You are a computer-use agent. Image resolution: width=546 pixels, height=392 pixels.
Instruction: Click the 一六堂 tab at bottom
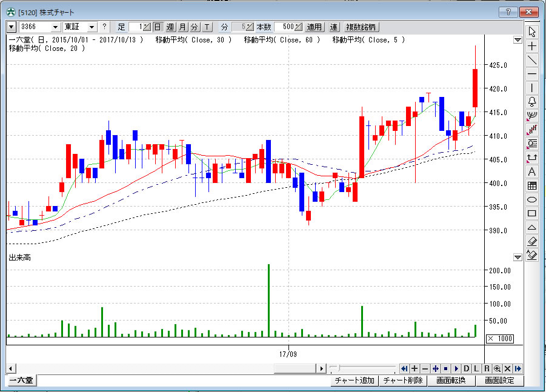click(21, 380)
